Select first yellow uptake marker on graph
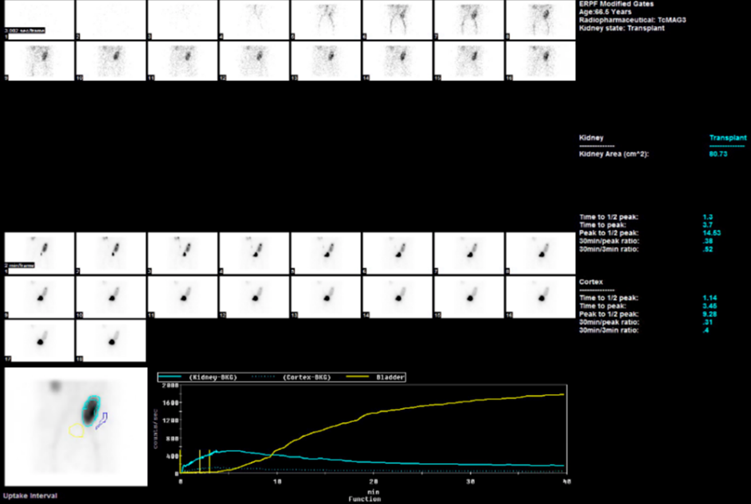This screenshot has height=504, width=751. [199, 461]
